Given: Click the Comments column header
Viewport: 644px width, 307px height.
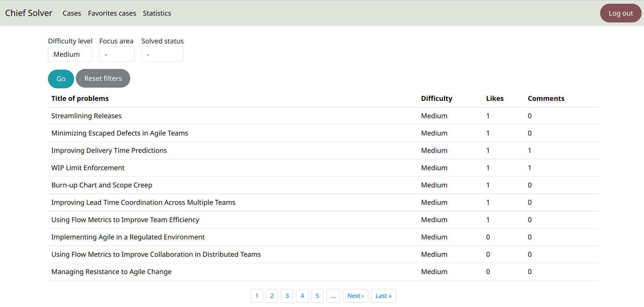Looking at the screenshot, I should [546, 98].
